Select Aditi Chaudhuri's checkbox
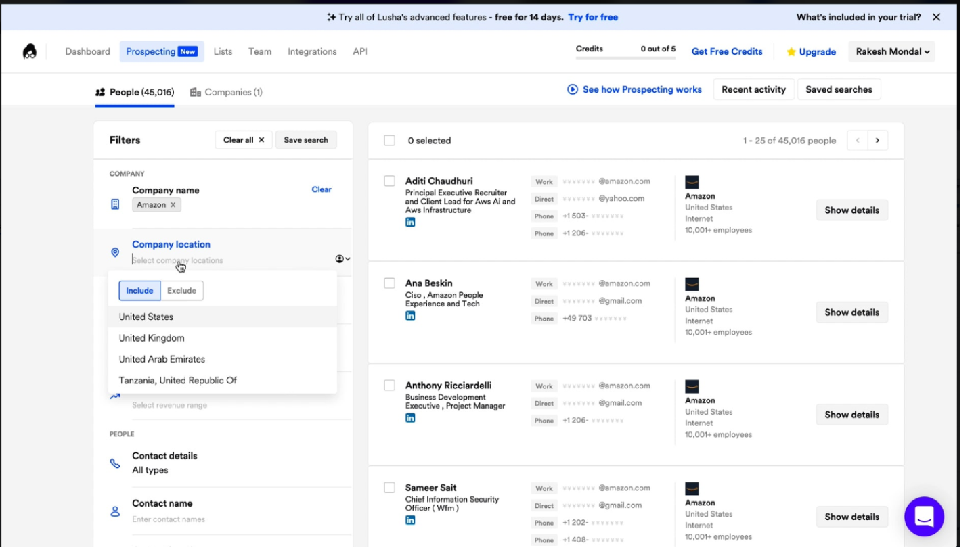Viewport: 974px width, 560px height. [390, 181]
